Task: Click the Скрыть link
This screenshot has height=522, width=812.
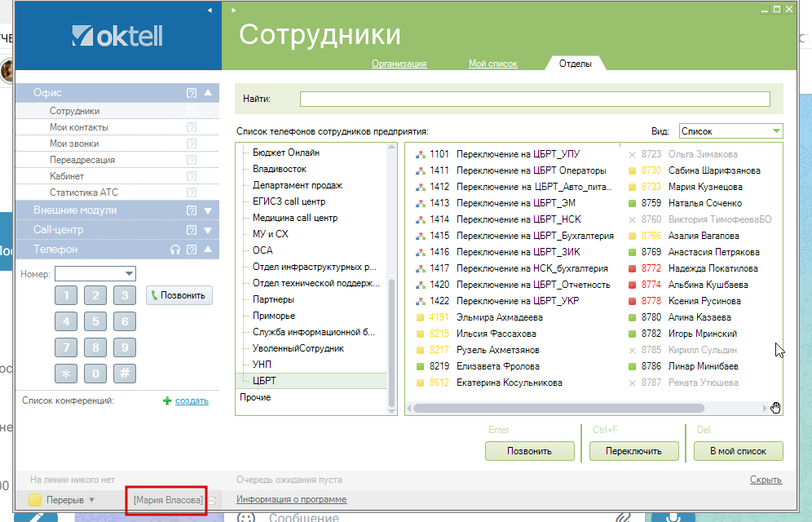Action: coord(766,480)
